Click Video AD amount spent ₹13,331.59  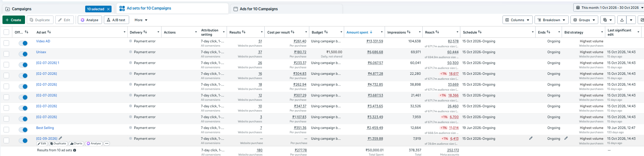[x=374, y=41]
